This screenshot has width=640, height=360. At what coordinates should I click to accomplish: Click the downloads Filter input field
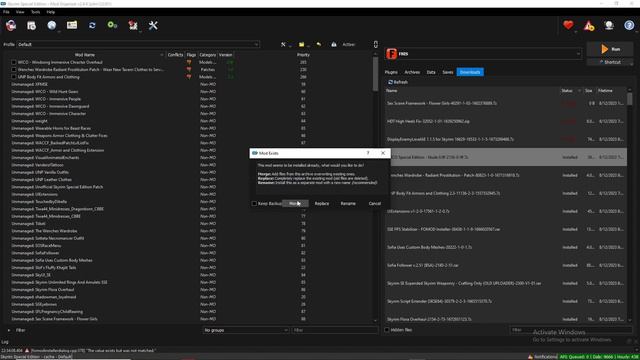pos(571,330)
